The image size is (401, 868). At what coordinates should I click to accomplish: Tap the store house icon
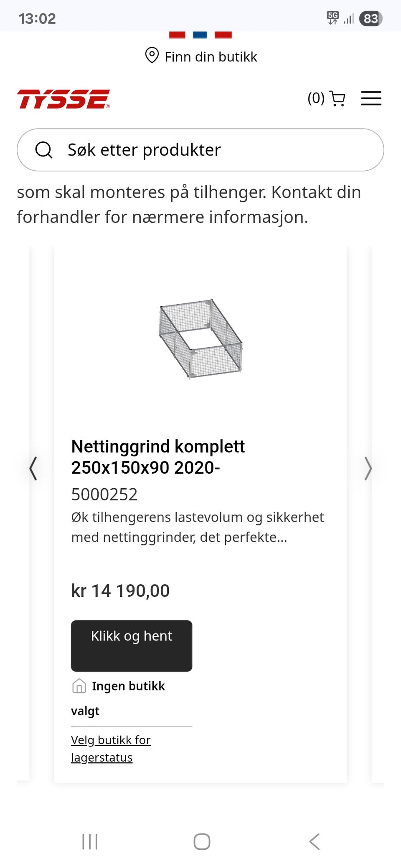click(x=79, y=686)
